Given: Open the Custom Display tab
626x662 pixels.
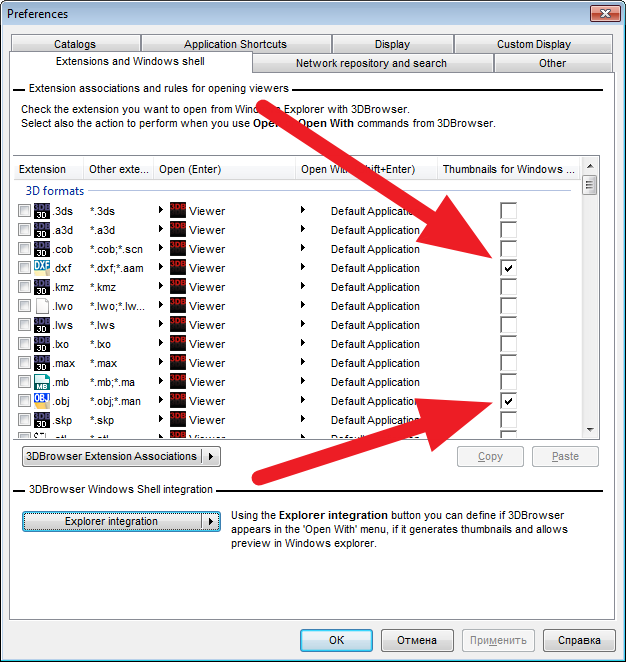Looking at the screenshot, I should click(534, 44).
